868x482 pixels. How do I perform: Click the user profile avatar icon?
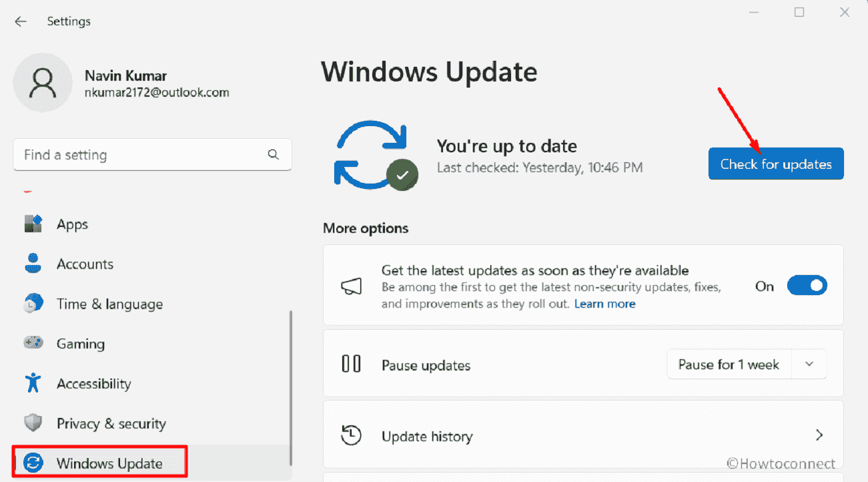42,83
